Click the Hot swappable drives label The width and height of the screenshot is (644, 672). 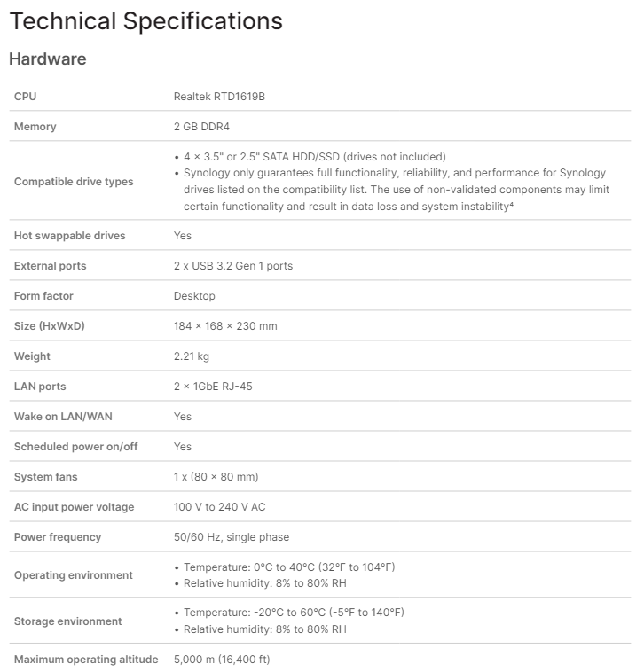tap(69, 236)
